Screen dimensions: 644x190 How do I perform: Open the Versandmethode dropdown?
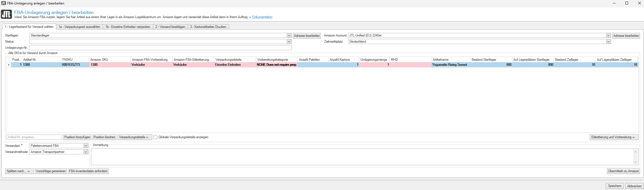click(86, 152)
